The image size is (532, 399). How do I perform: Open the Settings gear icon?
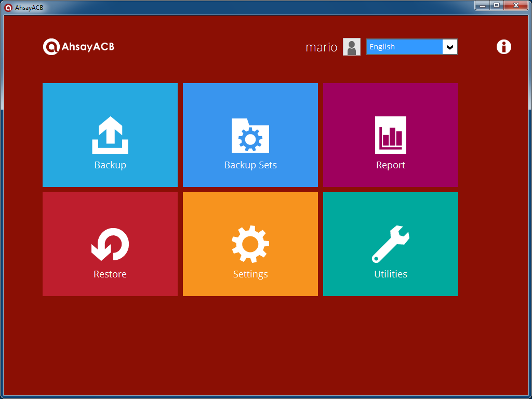point(250,244)
